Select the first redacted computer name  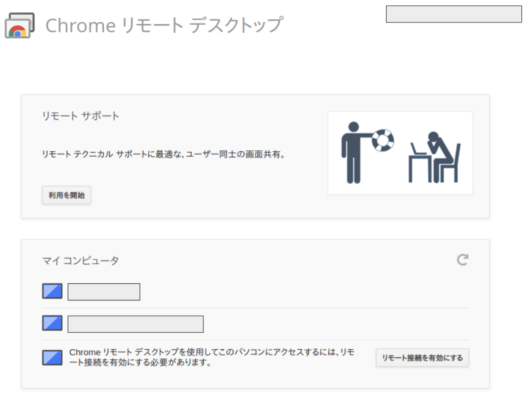[104, 292]
